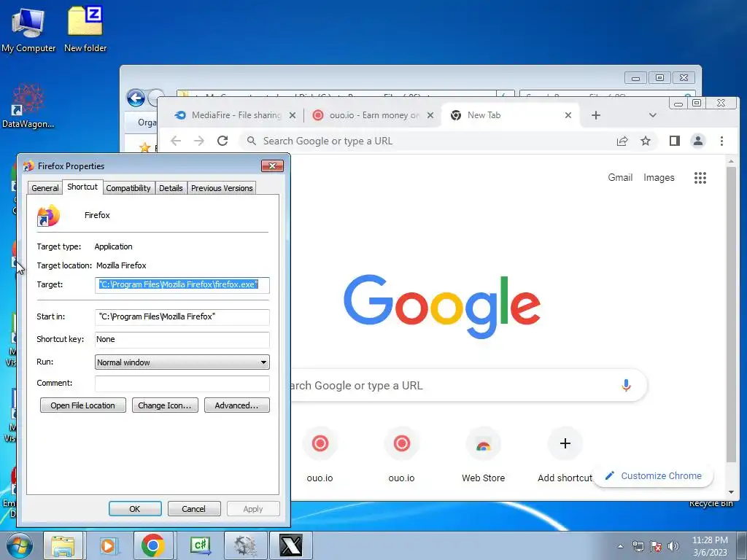Click Chrome's vertical page scrollbar
This screenshot has width=747, height=560.
click(731, 314)
